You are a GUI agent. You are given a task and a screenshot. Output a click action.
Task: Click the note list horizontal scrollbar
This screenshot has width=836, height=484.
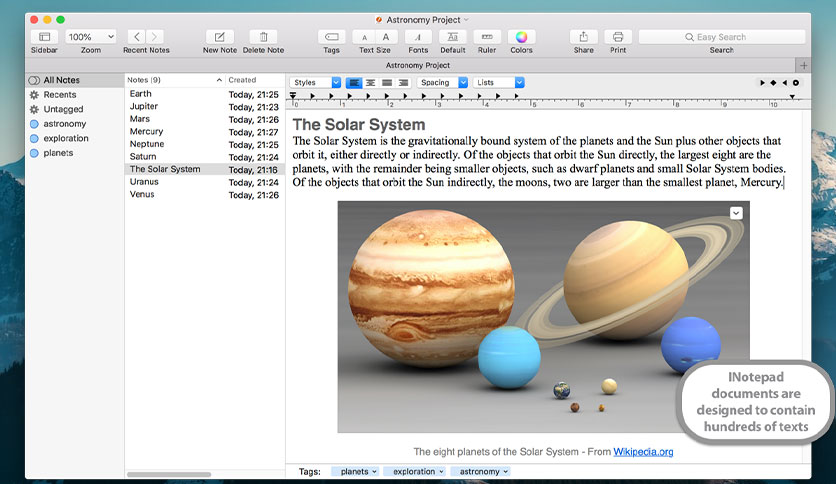click(x=169, y=474)
